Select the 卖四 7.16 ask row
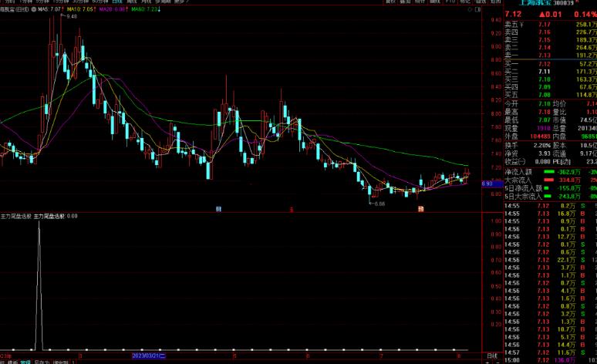 (551, 32)
